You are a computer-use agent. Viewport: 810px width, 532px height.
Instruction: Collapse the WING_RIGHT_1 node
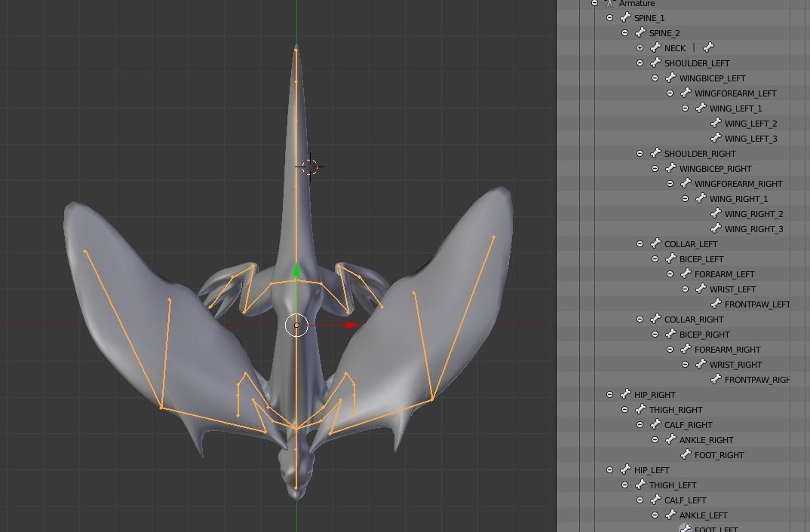[686, 199]
